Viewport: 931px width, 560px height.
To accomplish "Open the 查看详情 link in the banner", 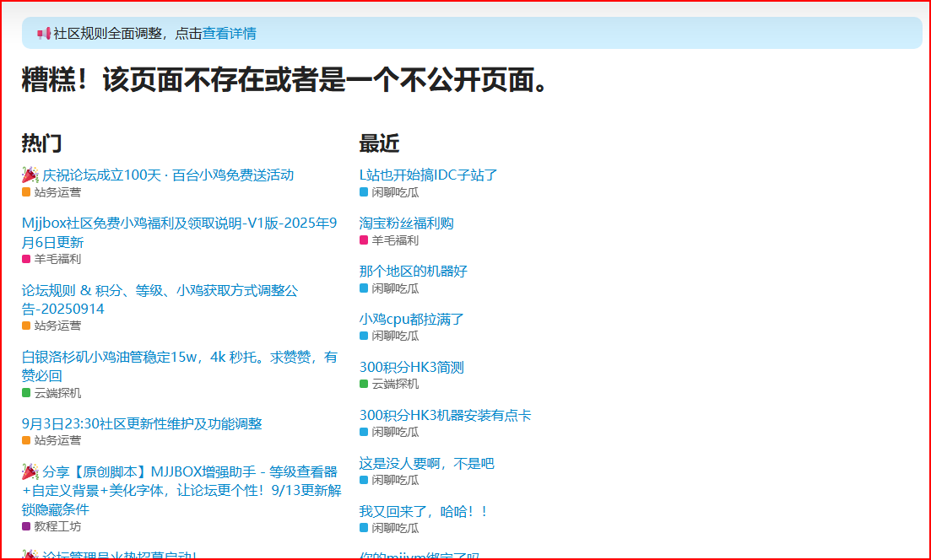I will click(x=229, y=34).
